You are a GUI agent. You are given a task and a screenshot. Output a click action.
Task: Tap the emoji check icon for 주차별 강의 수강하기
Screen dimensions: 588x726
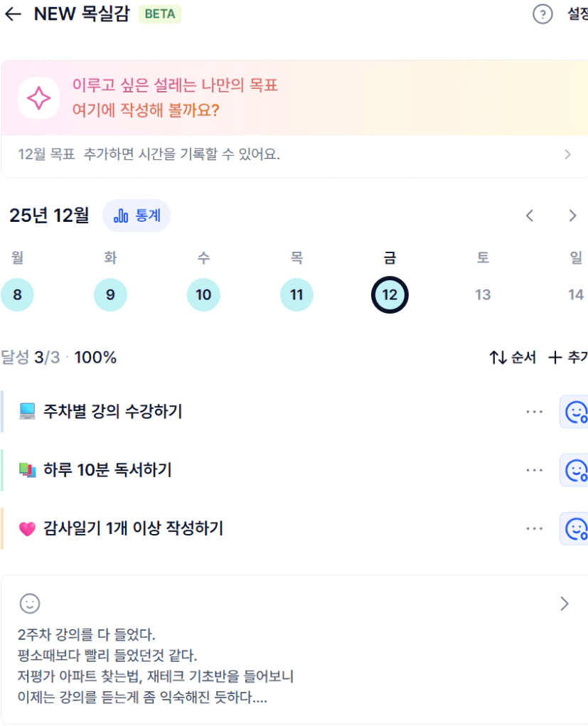point(575,412)
